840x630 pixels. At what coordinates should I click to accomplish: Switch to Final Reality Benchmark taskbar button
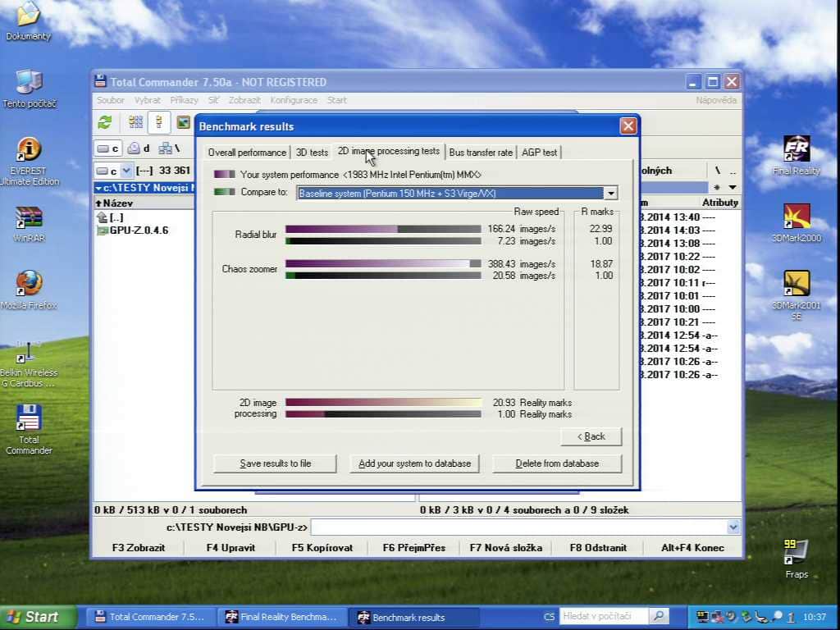(x=282, y=617)
